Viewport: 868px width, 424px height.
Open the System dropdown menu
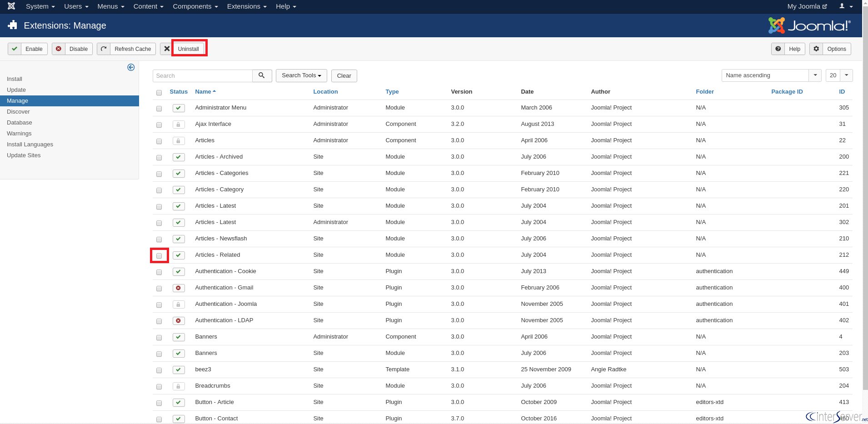40,6
